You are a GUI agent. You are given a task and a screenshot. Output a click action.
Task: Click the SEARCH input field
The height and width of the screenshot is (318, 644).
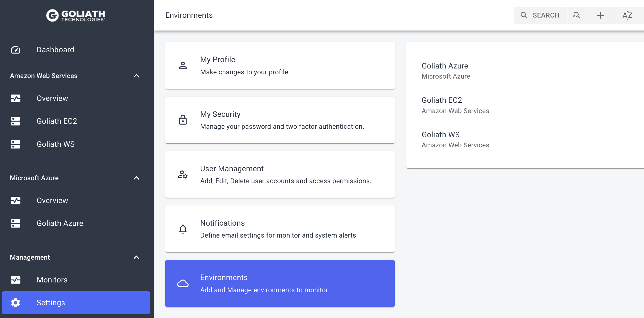coord(540,15)
